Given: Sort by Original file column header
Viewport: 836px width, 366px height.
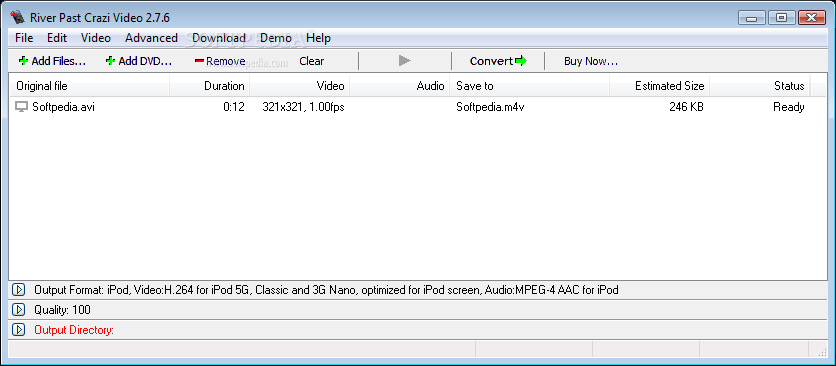Looking at the screenshot, I should pos(90,86).
